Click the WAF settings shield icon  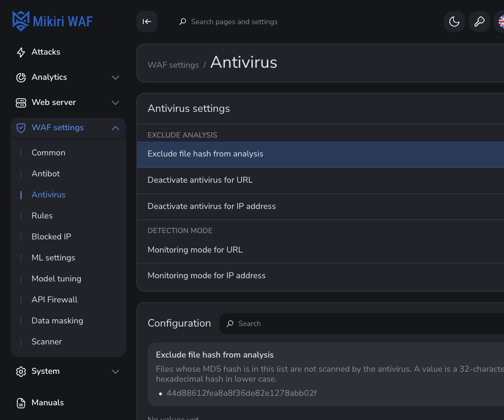click(x=21, y=128)
